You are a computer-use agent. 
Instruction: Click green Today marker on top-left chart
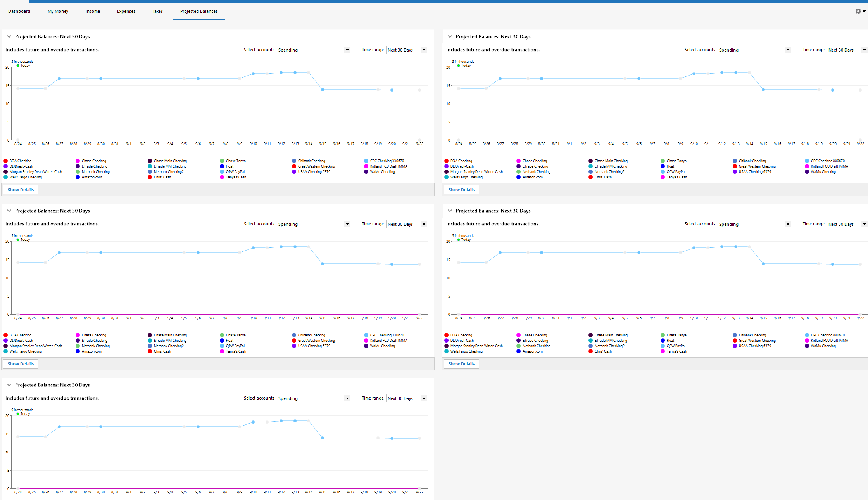(18, 66)
